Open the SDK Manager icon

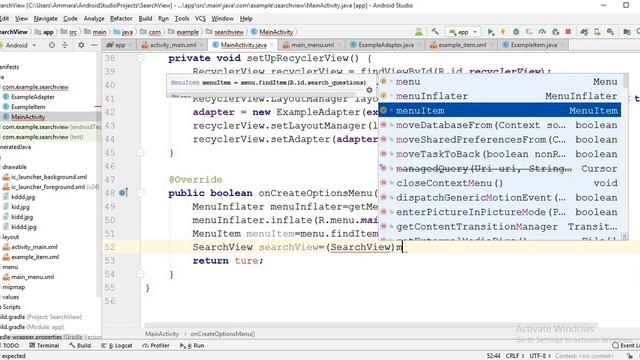pos(610,32)
